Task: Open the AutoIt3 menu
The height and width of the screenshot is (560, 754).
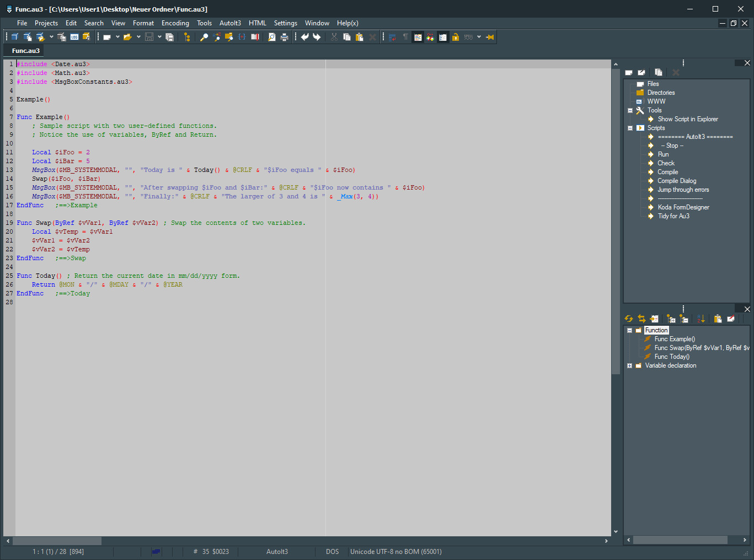Action: [x=230, y=23]
